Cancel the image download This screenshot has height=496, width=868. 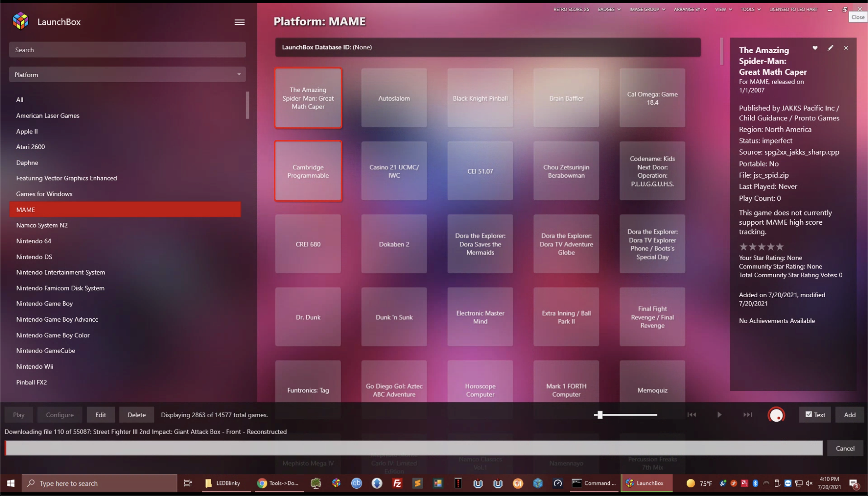(845, 448)
